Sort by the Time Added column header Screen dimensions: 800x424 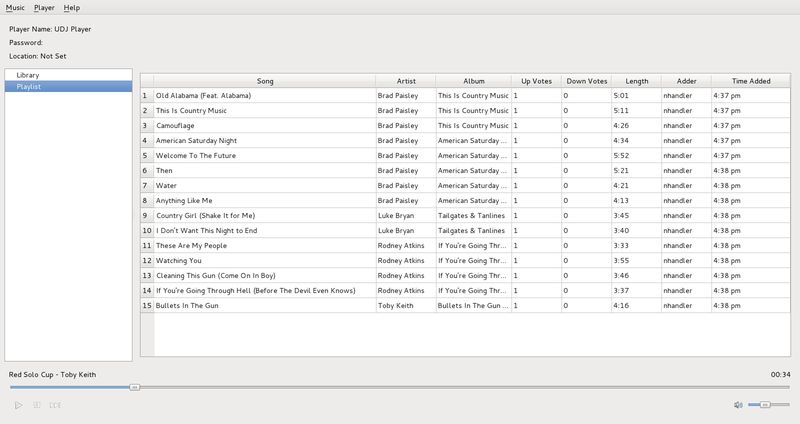751,81
